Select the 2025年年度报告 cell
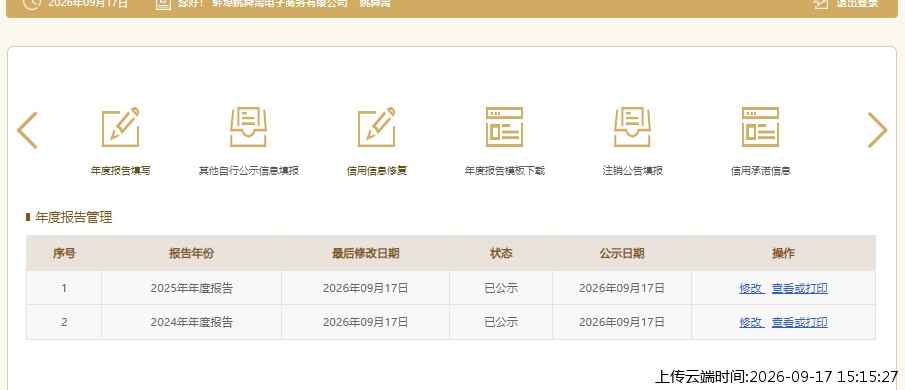This screenshot has height=390, width=905. tap(192, 288)
